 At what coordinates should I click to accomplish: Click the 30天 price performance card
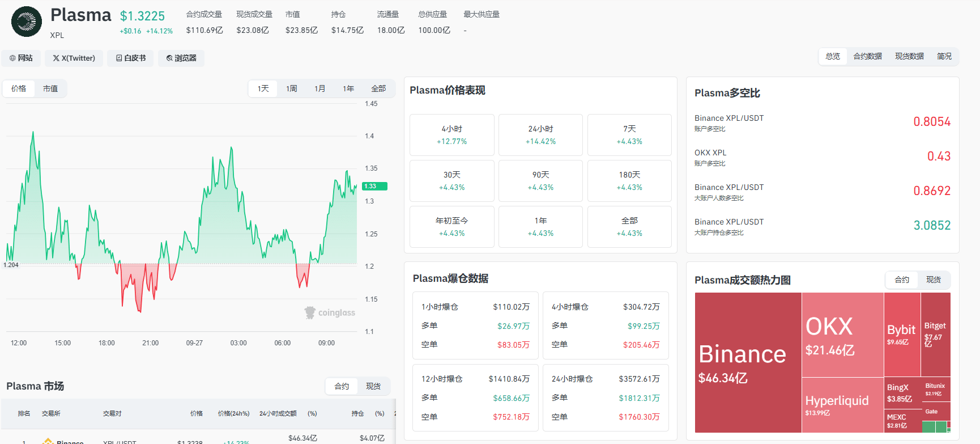(x=452, y=181)
